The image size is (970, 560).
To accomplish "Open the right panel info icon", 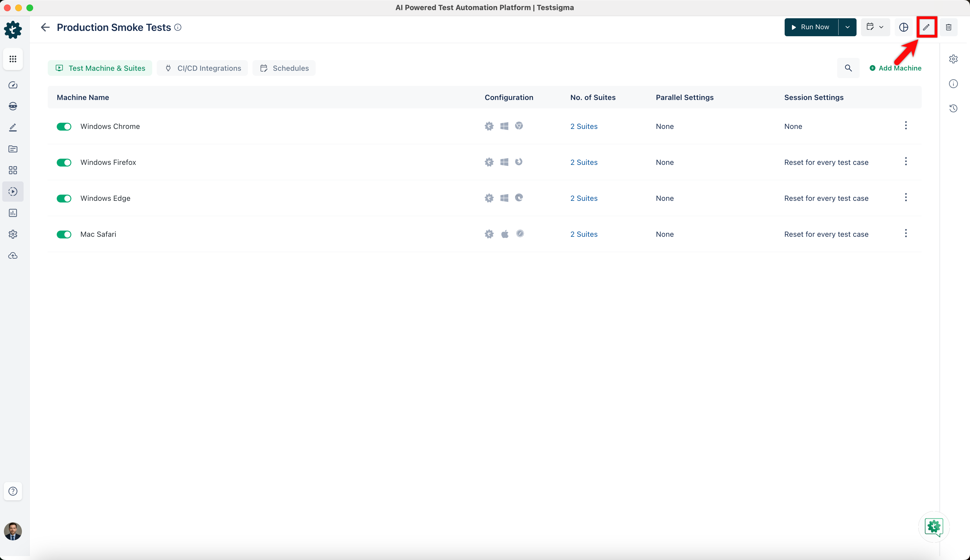I will [x=953, y=84].
